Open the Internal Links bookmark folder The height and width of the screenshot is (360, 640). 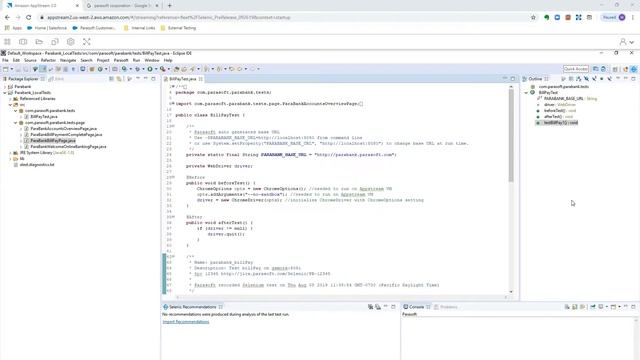click(140, 28)
